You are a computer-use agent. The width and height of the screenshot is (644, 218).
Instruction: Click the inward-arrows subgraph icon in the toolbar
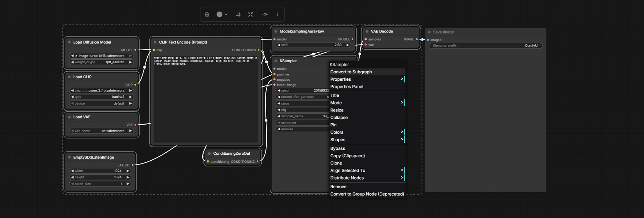tap(251, 14)
